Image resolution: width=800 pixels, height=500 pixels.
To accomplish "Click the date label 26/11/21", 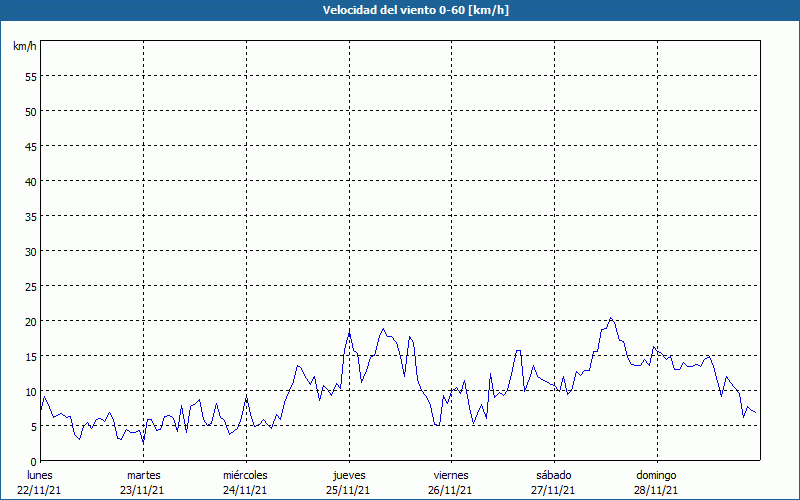I will point(450,490).
